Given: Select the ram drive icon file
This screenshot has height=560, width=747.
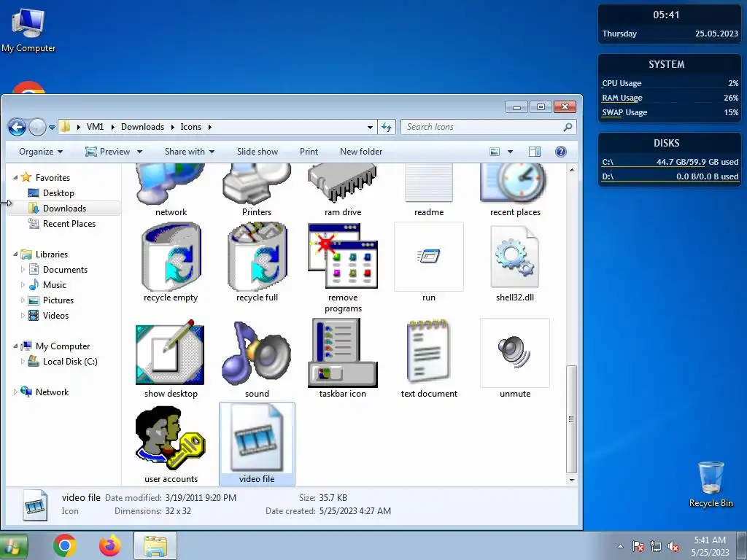Looking at the screenshot, I should 343,190.
